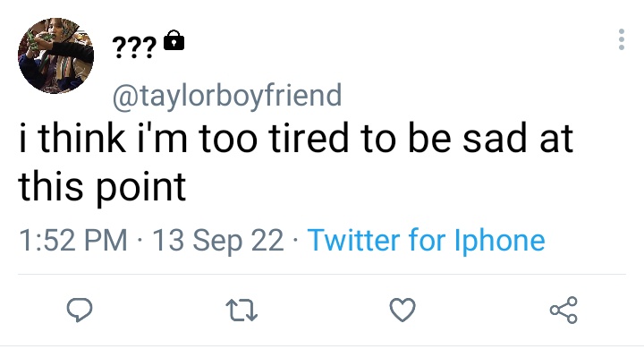
Task: Open the three-dot more options menu
Action: pos(622,39)
